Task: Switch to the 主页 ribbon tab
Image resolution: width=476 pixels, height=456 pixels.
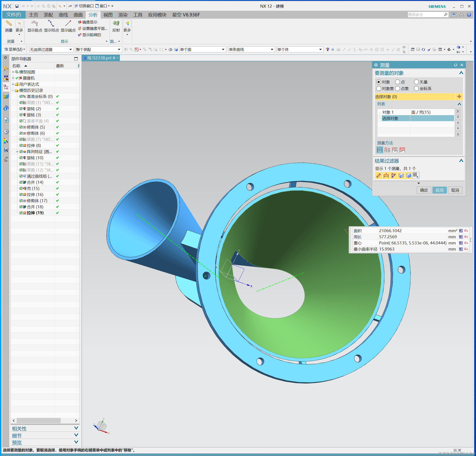Action: point(34,15)
